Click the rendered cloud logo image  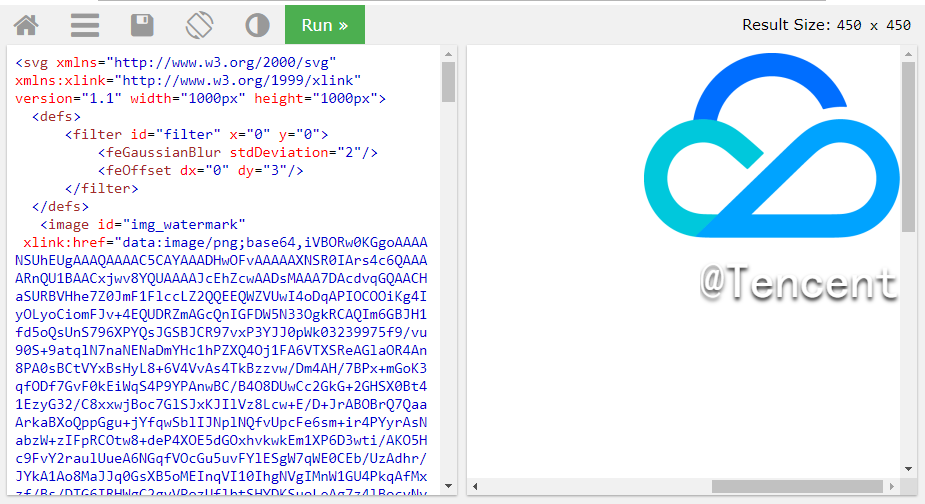click(772, 145)
